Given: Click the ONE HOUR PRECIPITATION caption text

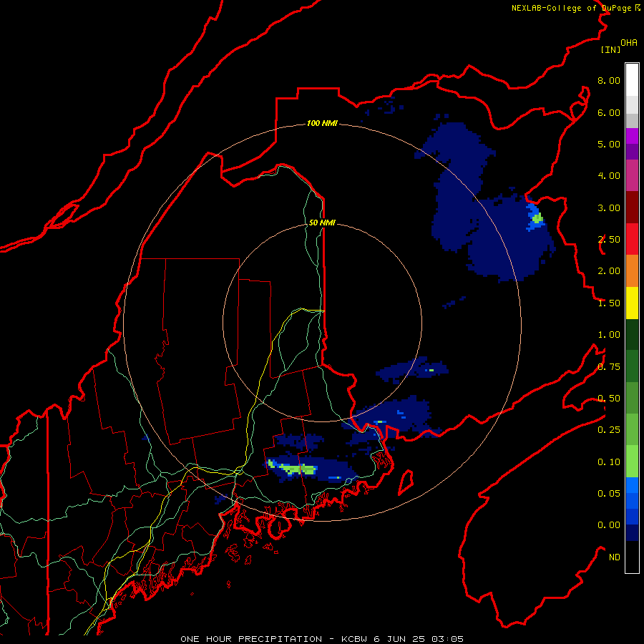Looking at the screenshot, I should 251,639.
